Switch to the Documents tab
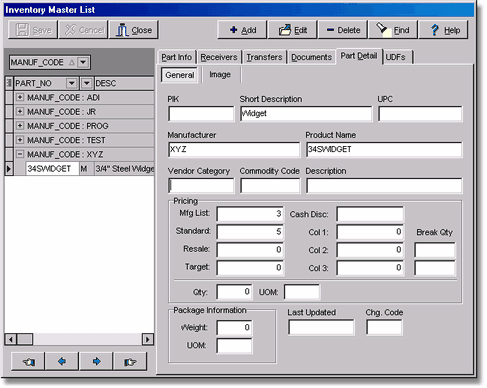The width and height of the screenshot is (487, 388). pos(312,57)
